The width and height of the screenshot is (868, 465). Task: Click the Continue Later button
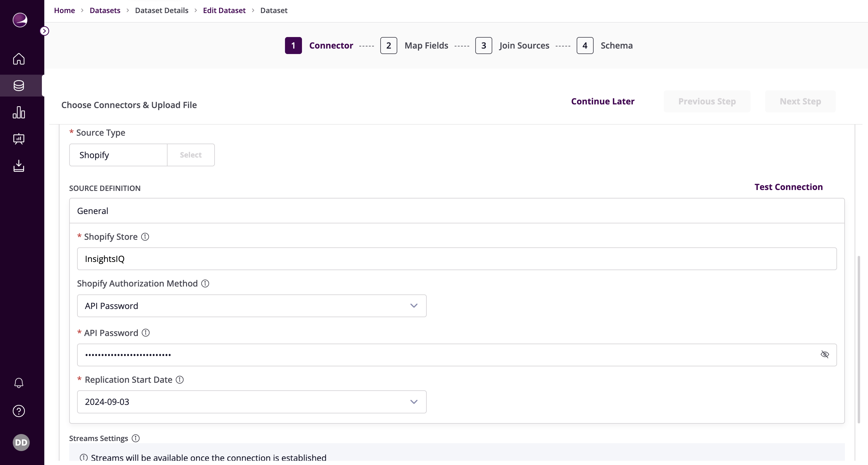(603, 101)
